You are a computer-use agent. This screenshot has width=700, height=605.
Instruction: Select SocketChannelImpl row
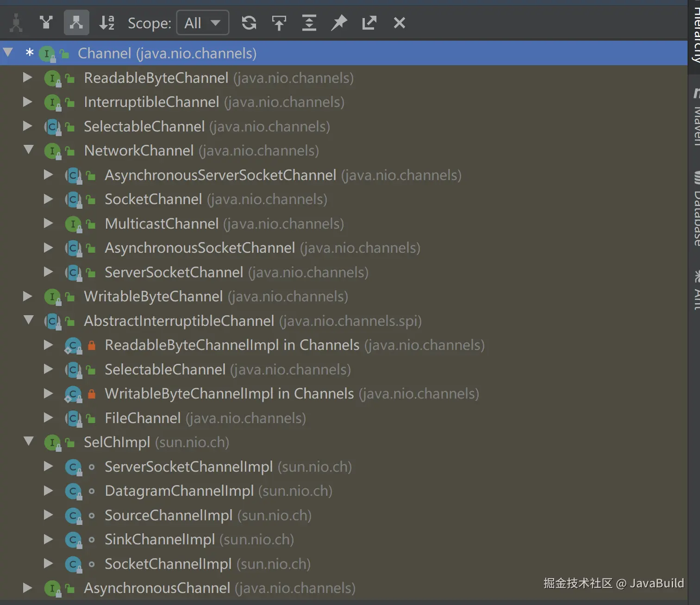(344, 564)
